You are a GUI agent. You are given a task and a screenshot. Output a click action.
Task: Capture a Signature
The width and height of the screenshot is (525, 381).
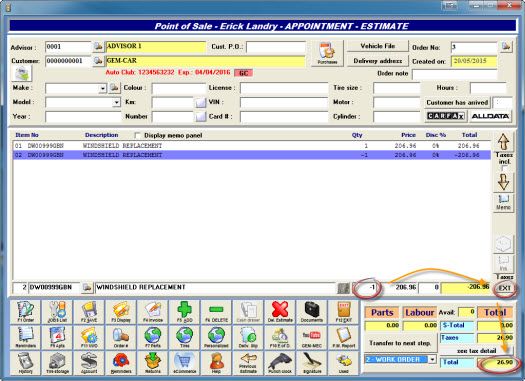(312, 363)
